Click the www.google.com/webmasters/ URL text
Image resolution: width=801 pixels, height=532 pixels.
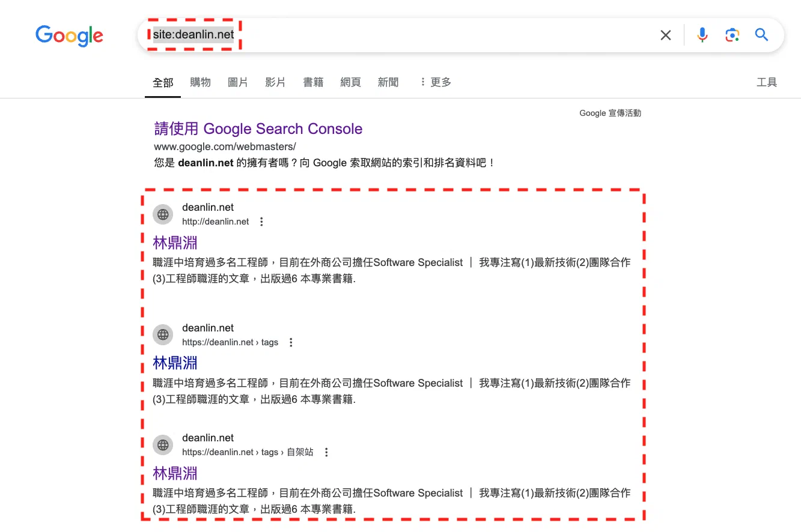[x=225, y=147]
